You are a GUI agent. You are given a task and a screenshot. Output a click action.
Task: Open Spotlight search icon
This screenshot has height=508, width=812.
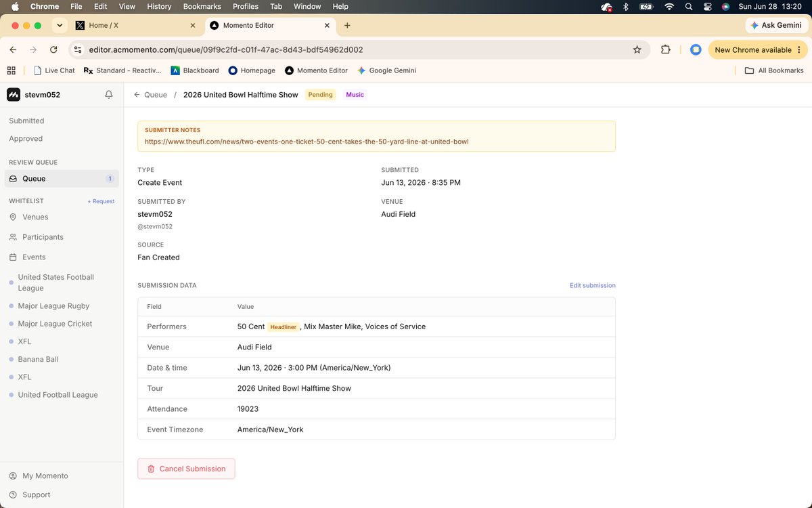pyautogui.click(x=689, y=6)
